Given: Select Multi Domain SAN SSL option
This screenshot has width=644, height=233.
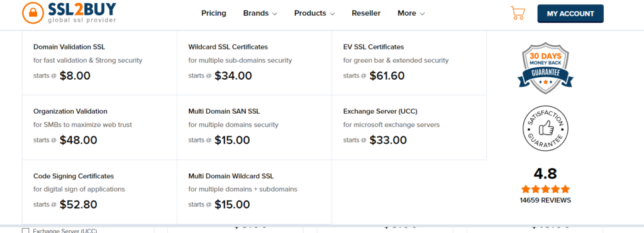Looking at the screenshot, I should (224, 111).
